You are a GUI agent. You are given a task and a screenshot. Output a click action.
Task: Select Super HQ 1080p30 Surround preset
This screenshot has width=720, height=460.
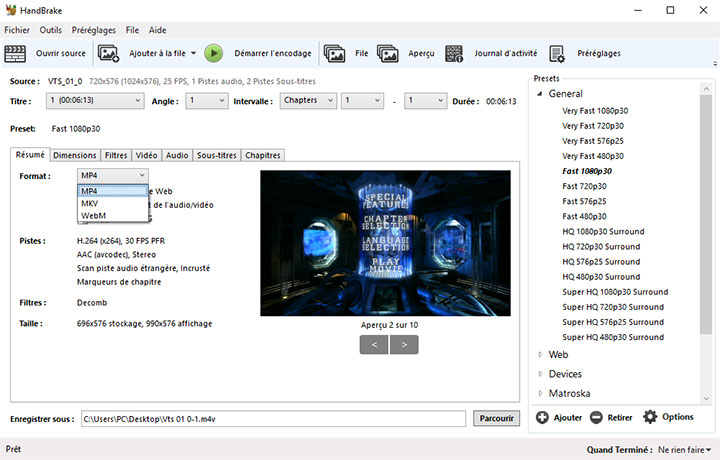(x=615, y=292)
